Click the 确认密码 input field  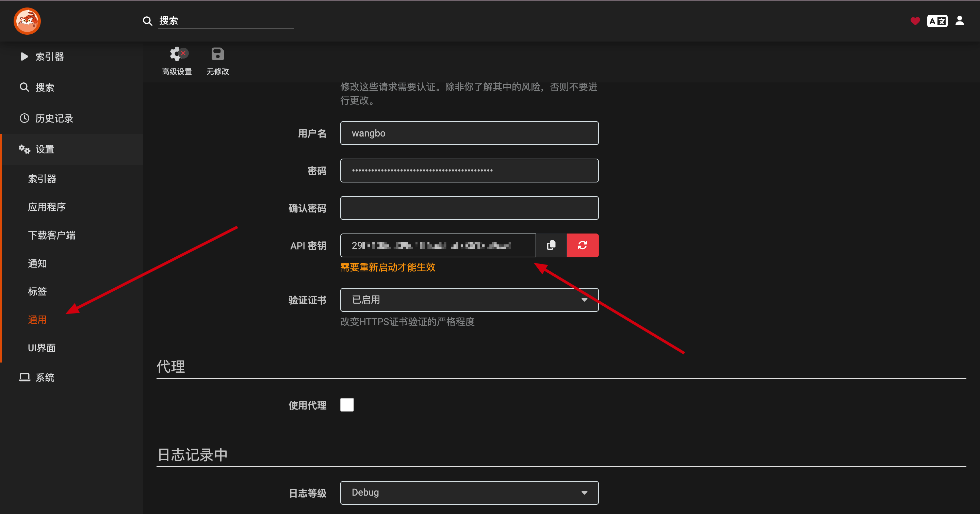coord(469,208)
